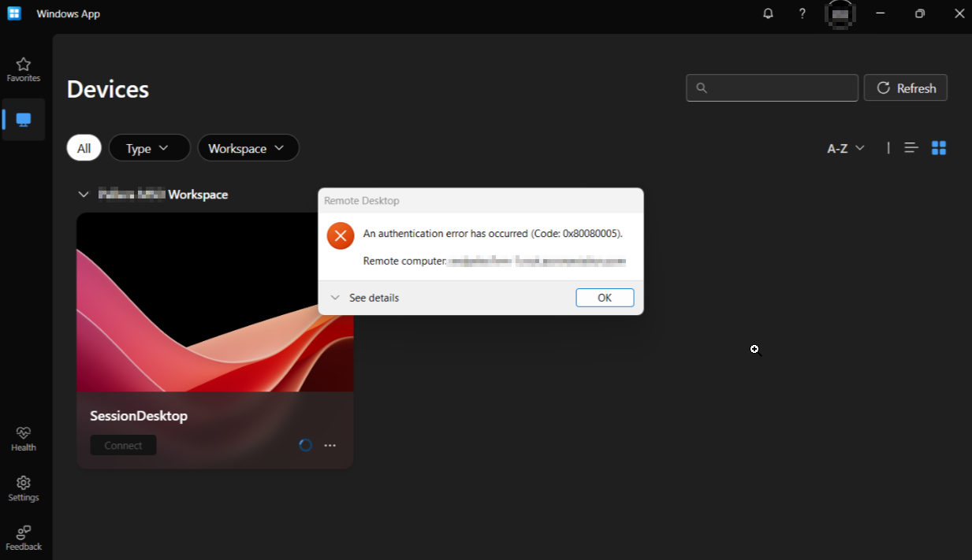Click the Refresh button

click(x=905, y=87)
